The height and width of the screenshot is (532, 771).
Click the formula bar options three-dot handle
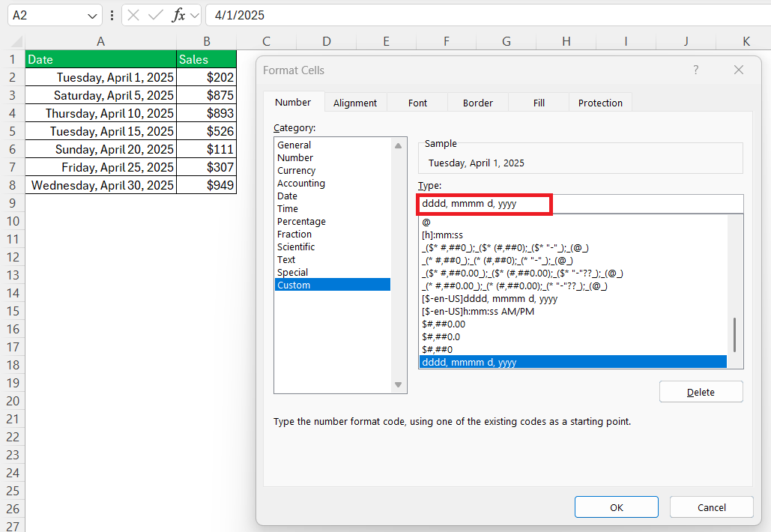click(112, 15)
